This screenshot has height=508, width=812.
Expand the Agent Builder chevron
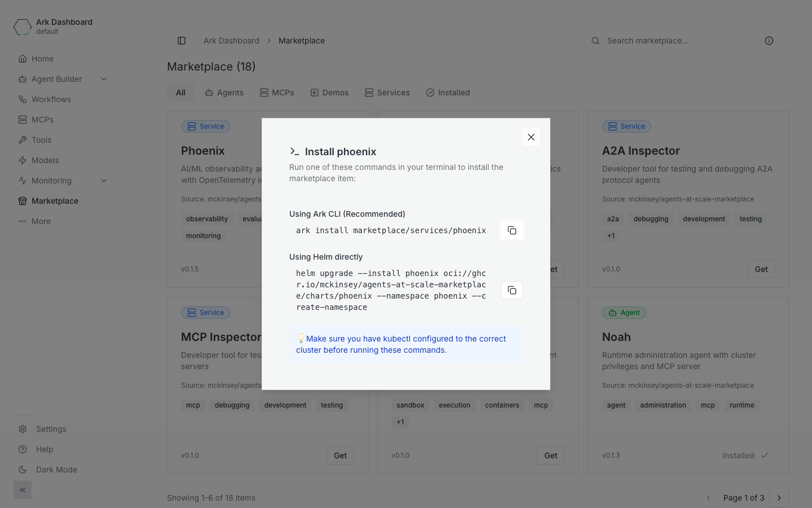[104, 79]
